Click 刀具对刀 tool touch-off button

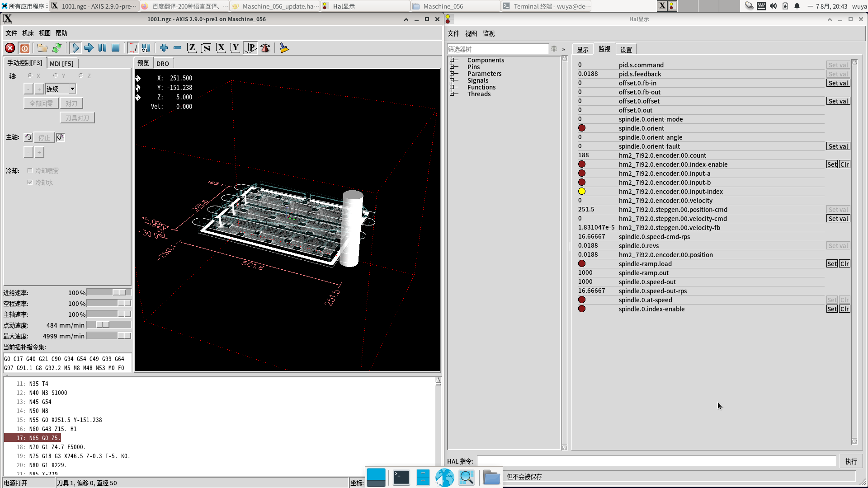[x=77, y=117]
